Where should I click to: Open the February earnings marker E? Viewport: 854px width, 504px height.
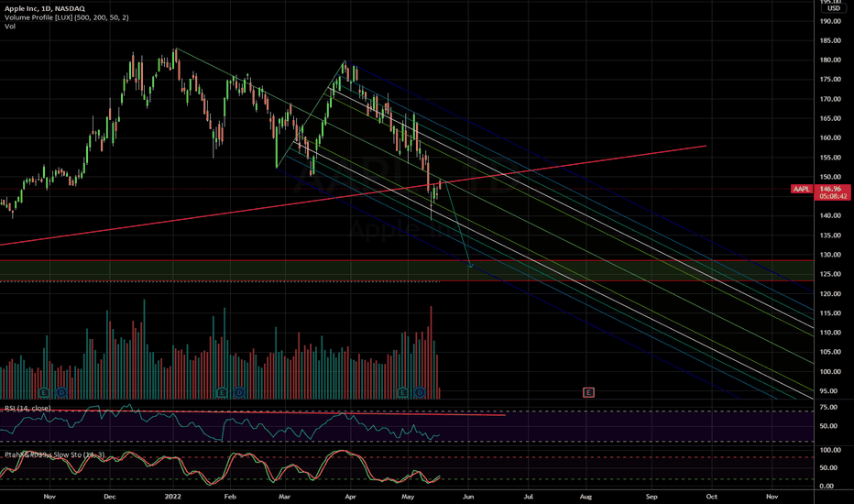(x=222, y=392)
